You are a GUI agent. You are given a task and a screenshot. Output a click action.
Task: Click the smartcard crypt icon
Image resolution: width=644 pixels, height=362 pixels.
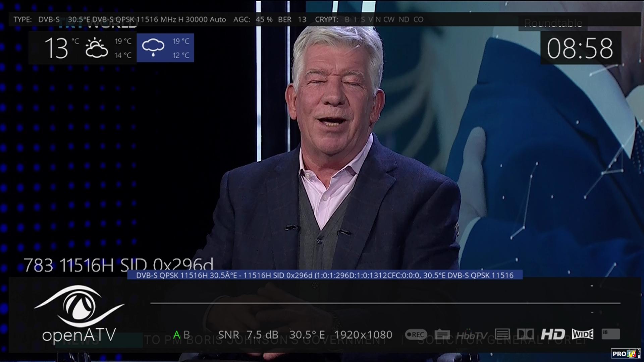610,334
